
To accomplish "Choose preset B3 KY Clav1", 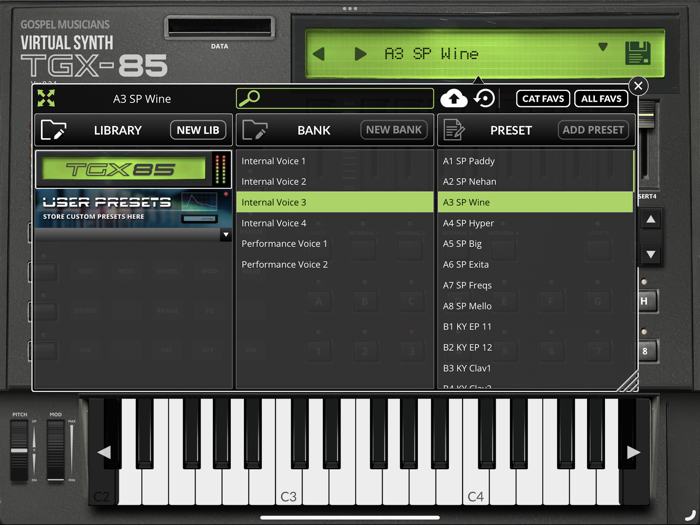I will [x=535, y=368].
